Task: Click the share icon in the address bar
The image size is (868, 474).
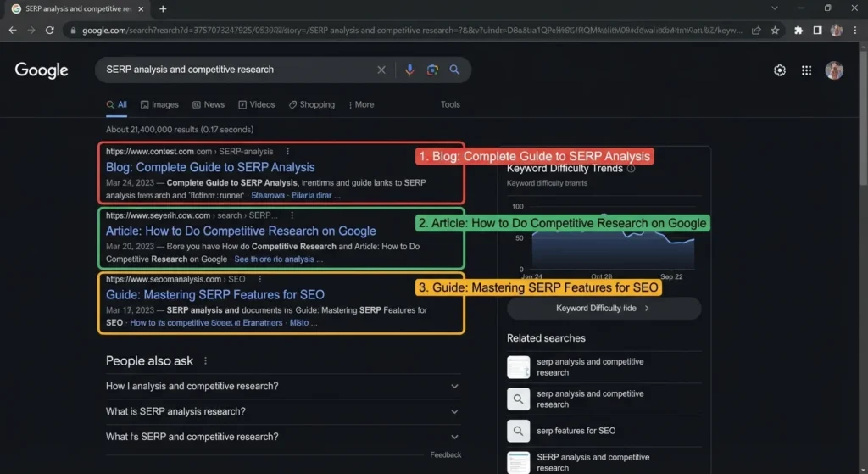Action: (756, 31)
